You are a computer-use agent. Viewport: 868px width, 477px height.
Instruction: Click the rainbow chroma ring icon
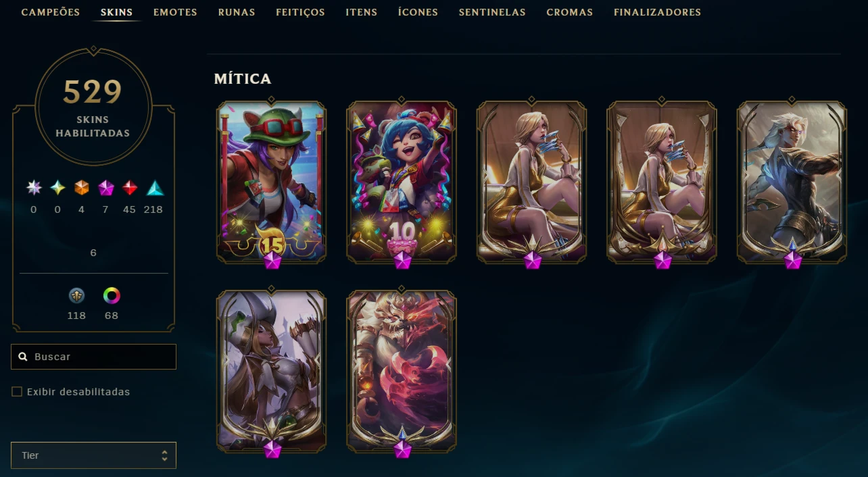(x=112, y=295)
